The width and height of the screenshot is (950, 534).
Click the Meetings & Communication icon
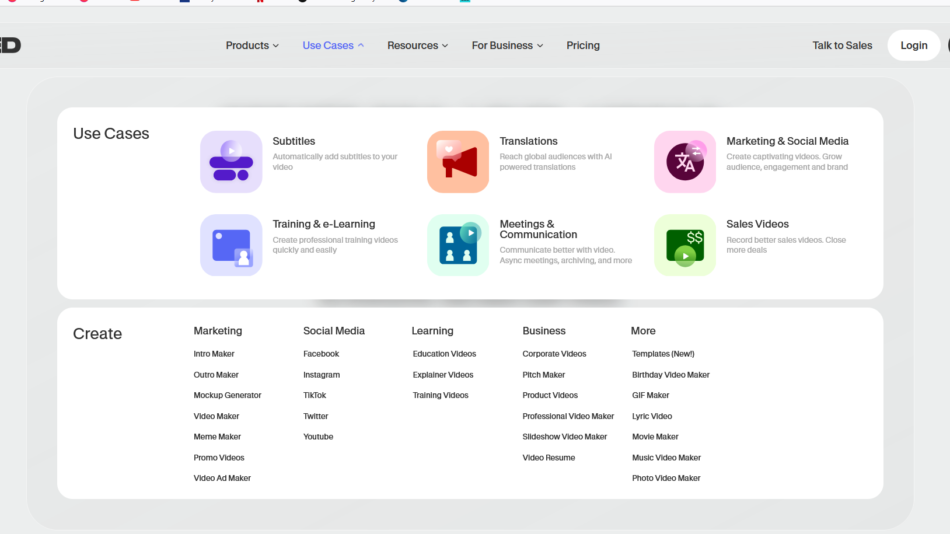pyautogui.click(x=458, y=245)
